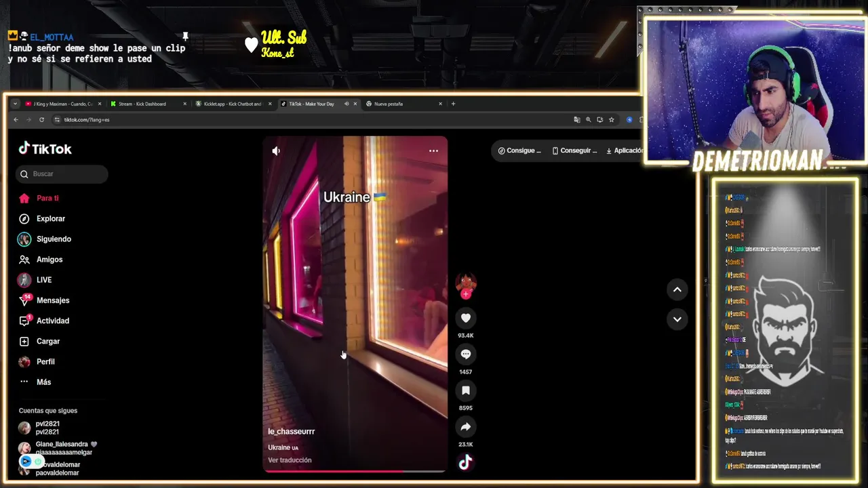
Task: Open Cargar to upload a video
Action: tap(39, 341)
